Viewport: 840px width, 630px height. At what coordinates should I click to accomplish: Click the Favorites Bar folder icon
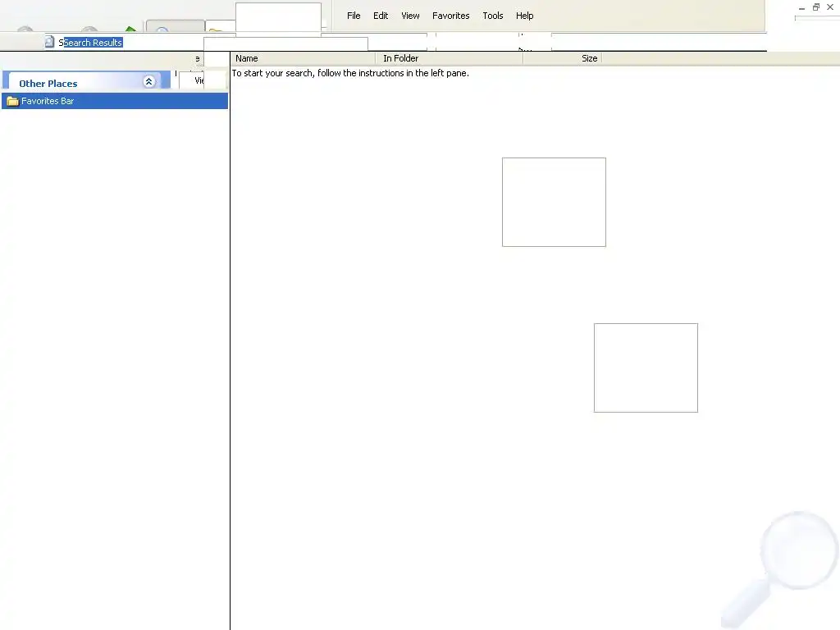pyautogui.click(x=13, y=101)
